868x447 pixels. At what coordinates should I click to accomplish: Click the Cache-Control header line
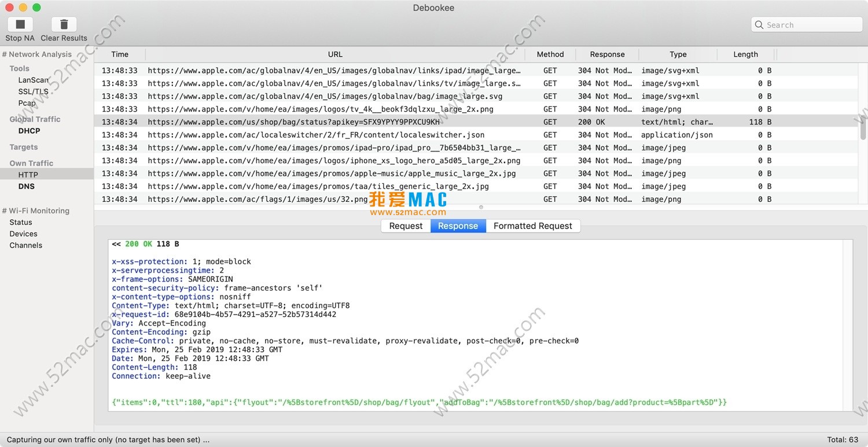click(345, 341)
